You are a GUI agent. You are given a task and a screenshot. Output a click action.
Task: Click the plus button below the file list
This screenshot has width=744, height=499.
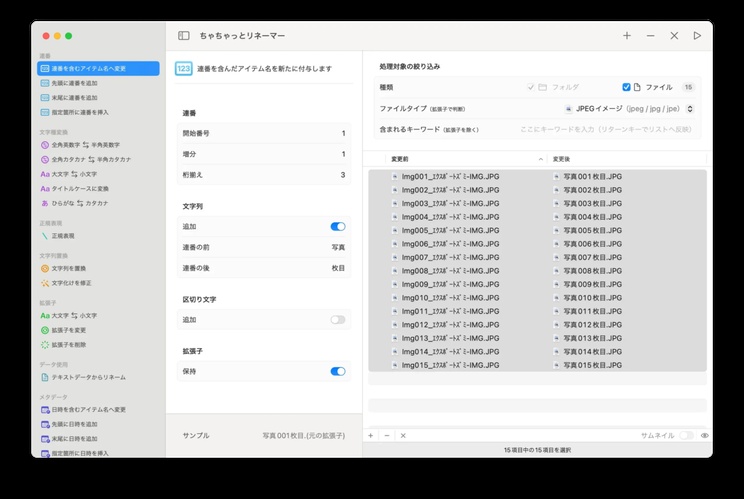pos(371,435)
